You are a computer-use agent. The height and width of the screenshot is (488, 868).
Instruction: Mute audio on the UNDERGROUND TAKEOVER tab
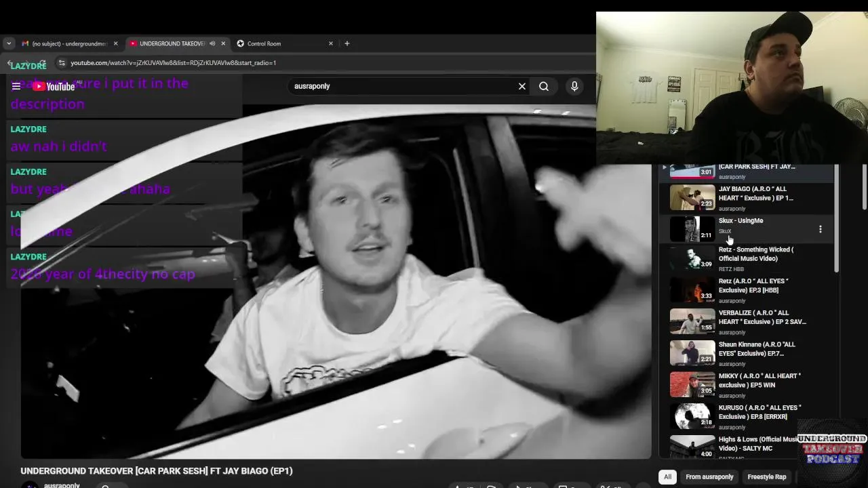pyautogui.click(x=212, y=43)
